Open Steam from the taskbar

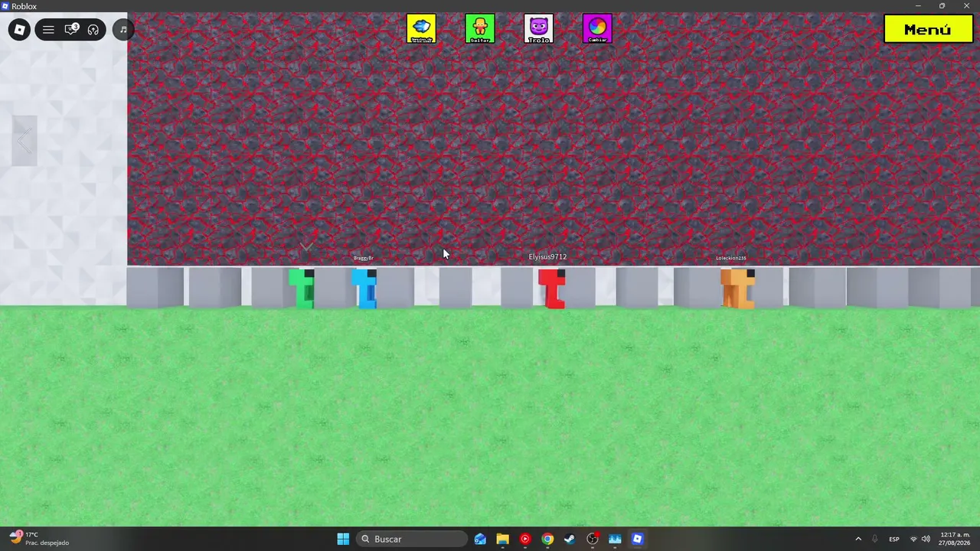(x=570, y=539)
